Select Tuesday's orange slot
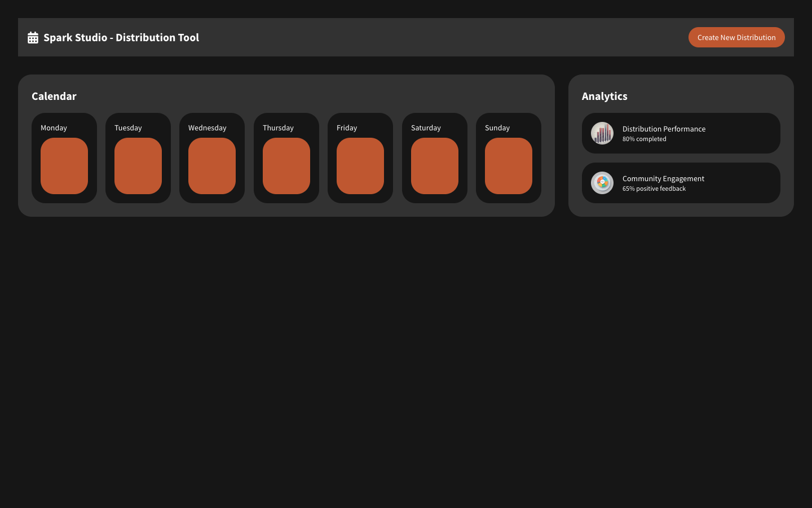The image size is (812, 508). (138, 166)
